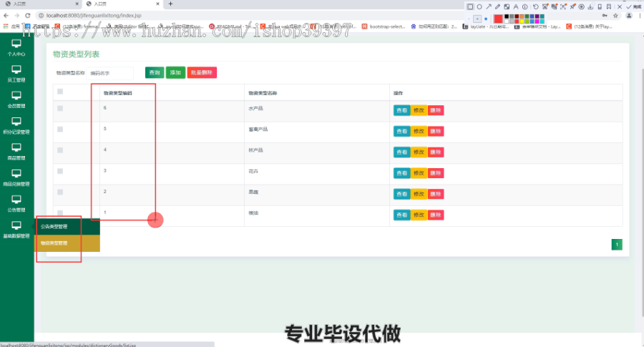Click 查看 for 花卉 row

click(401, 173)
